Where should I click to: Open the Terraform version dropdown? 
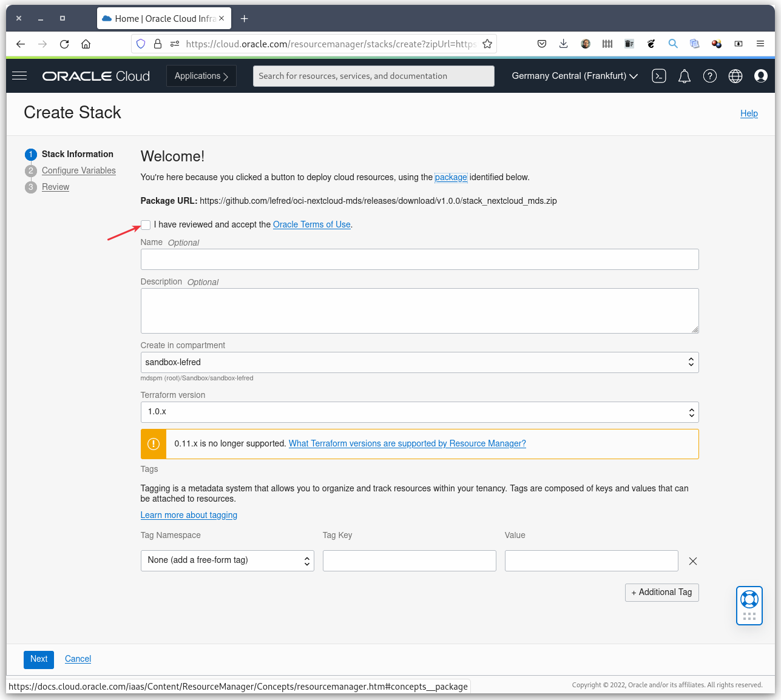pyautogui.click(x=419, y=412)
